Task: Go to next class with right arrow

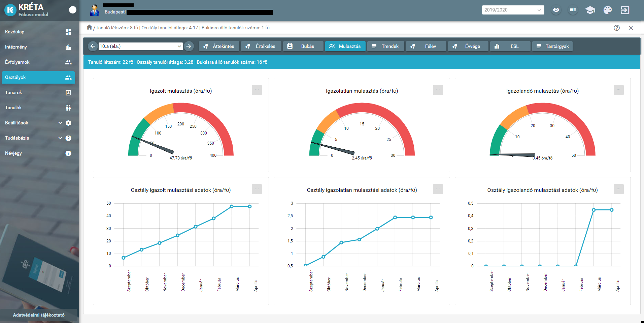Action: point(189,46)
